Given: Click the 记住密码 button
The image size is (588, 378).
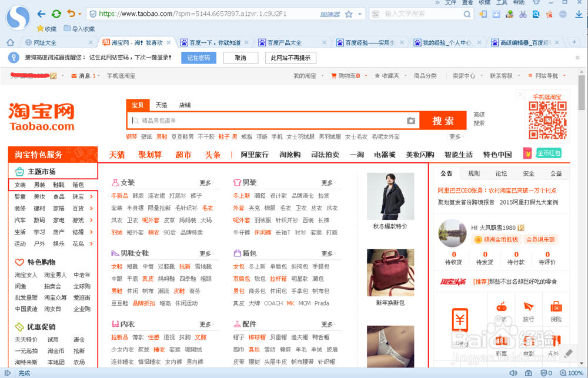Looking at the screenshot, I should coord(199,58).
